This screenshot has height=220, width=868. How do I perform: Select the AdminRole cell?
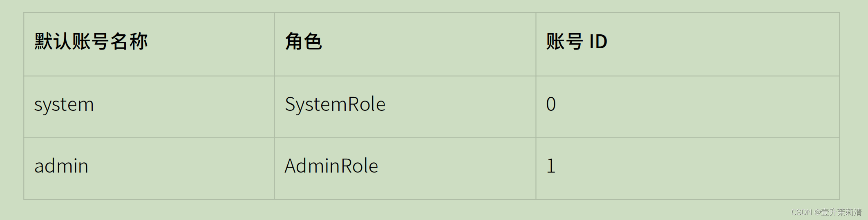tap(331, 166)
